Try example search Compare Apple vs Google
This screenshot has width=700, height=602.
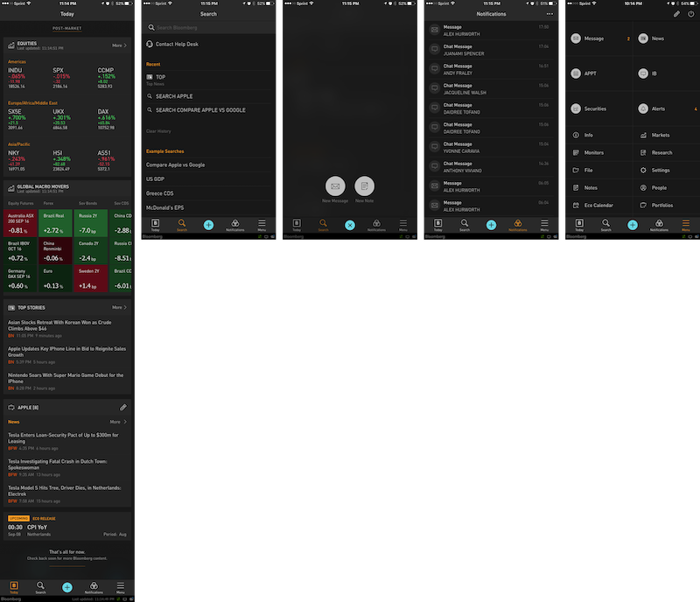click(208, 164)
